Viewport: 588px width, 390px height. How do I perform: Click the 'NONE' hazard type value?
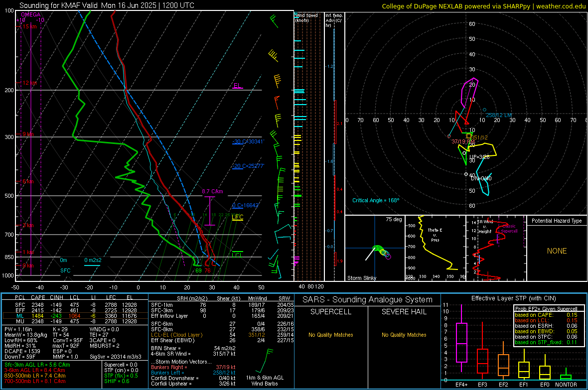click(x=557, y=251)
